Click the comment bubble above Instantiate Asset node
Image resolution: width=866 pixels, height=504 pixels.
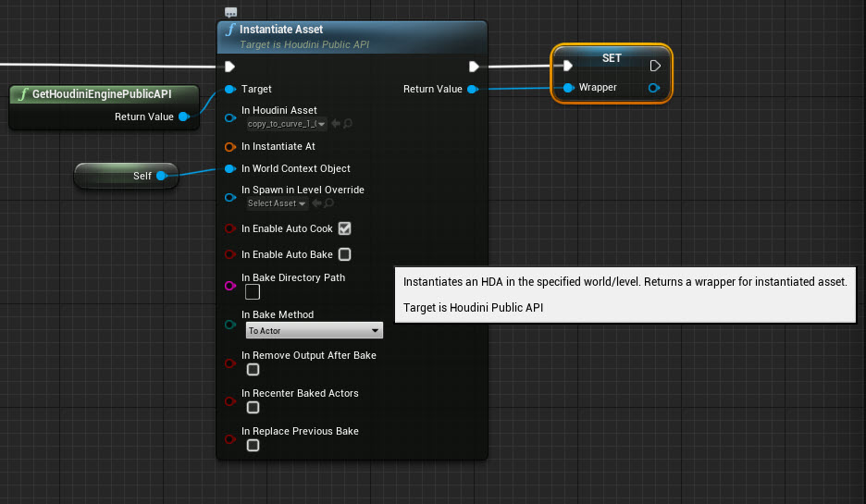(231, 12)
